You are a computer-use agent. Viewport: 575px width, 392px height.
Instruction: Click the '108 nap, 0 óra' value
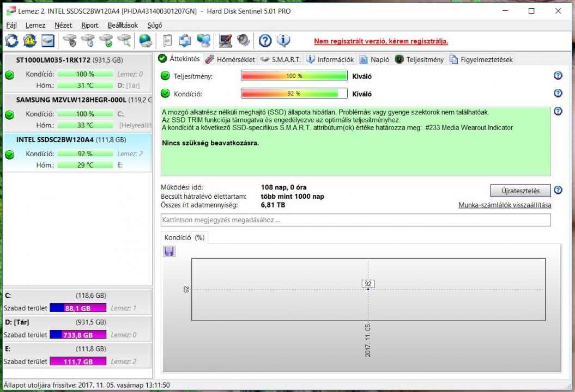click(283, 187)
